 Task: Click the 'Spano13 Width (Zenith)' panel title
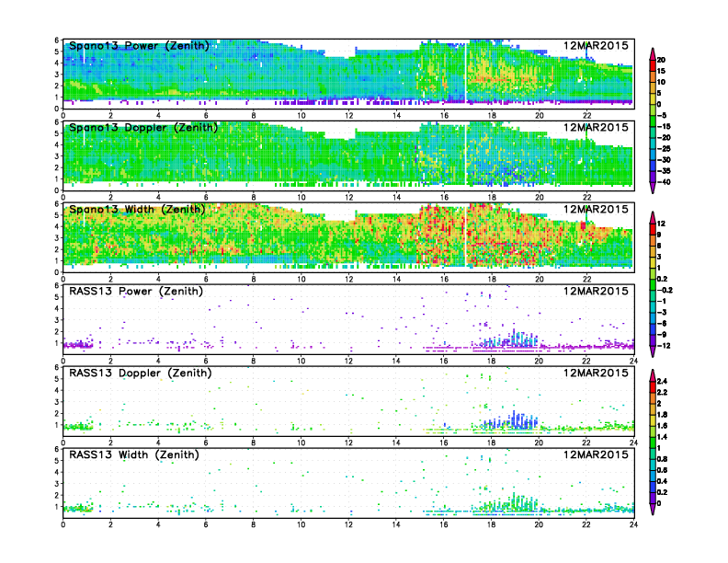[137, 209]
